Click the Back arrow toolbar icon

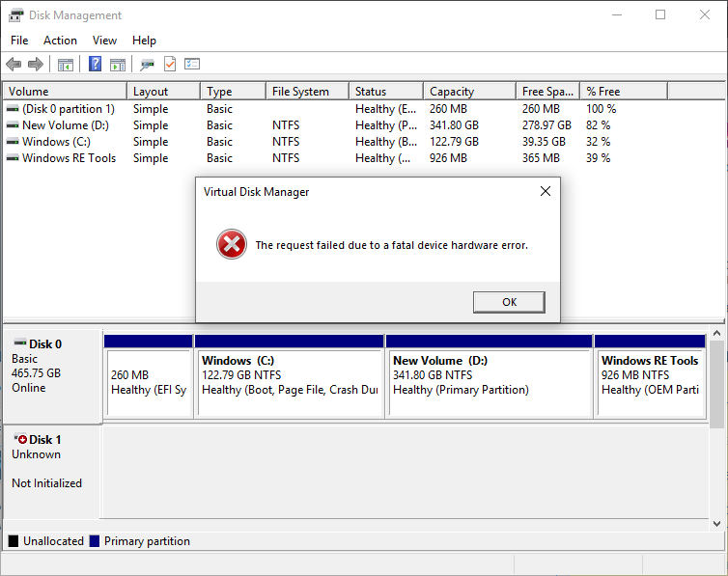(14, 64)
